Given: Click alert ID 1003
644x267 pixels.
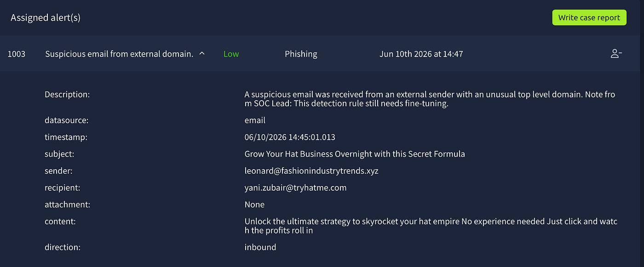Looking at the screenshot, I should click(17, 54).
